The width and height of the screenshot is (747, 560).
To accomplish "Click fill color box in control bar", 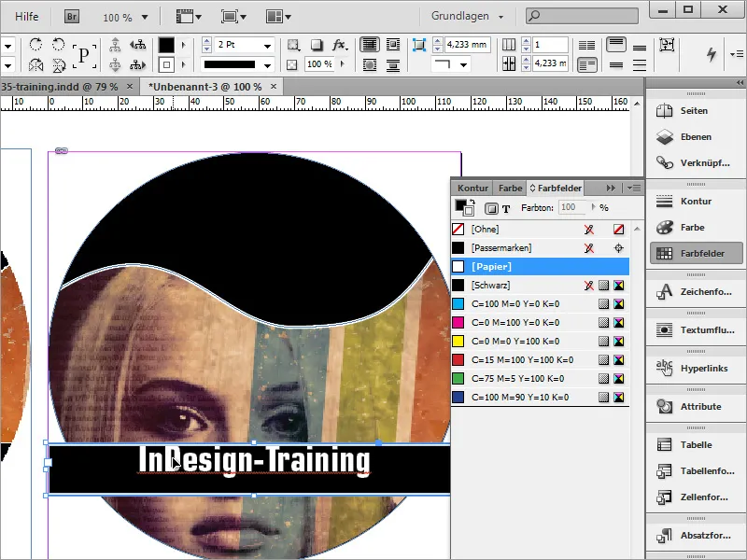I will pyautogui.click(x=166, y=45).
